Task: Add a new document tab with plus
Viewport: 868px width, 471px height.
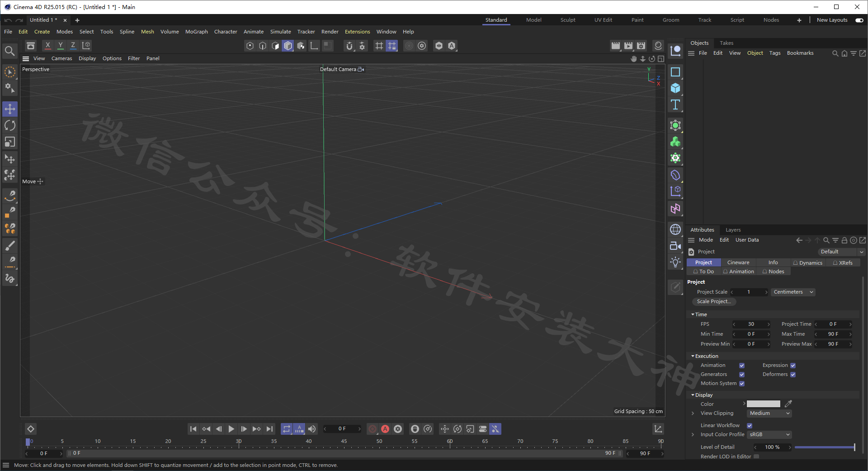Action: tap(77, 20)
